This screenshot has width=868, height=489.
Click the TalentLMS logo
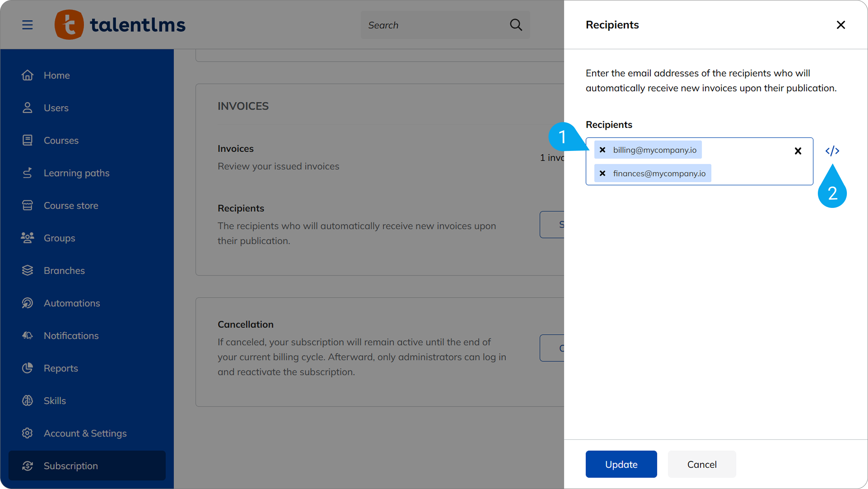point(120,25)
